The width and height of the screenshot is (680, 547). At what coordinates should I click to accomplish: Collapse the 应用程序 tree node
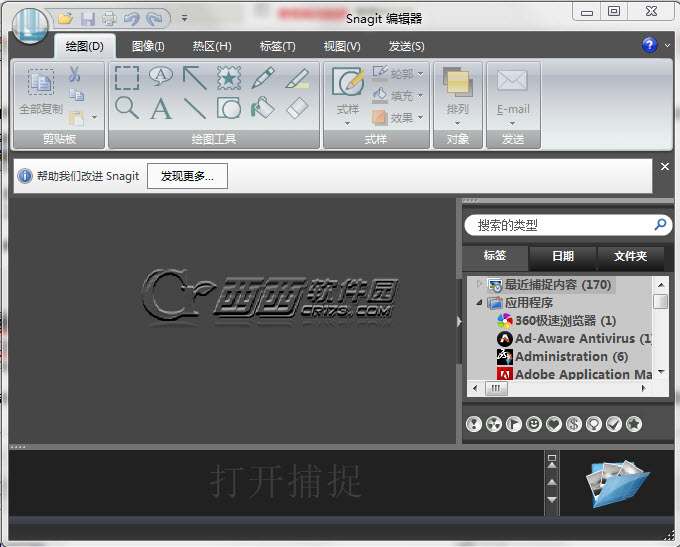coord(479,303)
